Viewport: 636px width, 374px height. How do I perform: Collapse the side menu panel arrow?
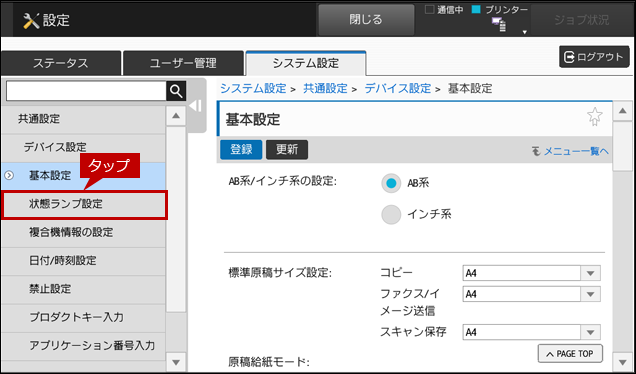[196, 106]
